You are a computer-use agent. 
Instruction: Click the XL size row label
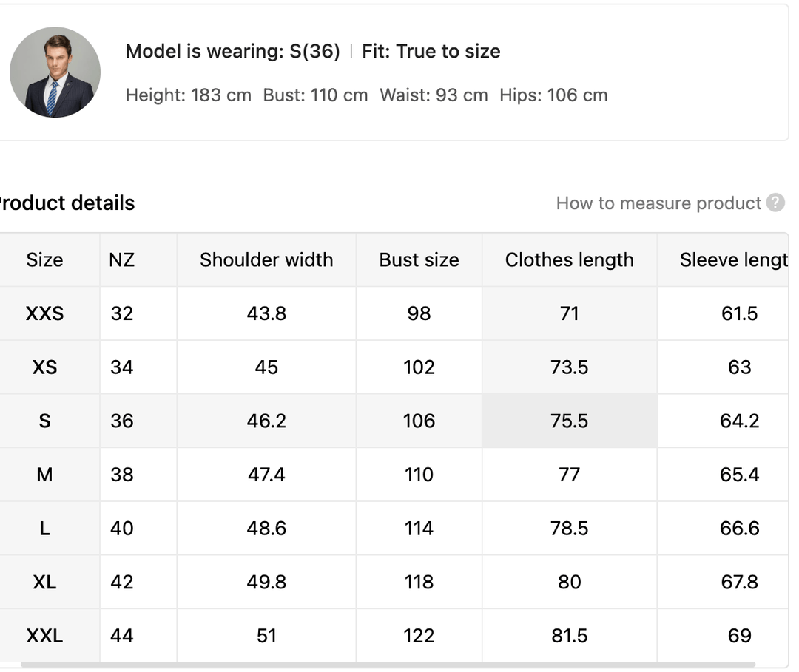click(44, 582)
